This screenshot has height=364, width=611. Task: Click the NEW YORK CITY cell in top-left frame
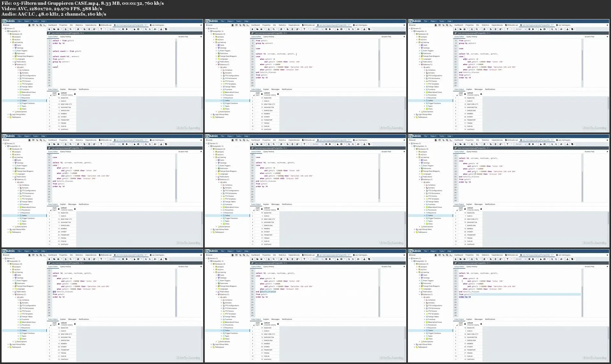pyautogui.click(x=68, y=104)
